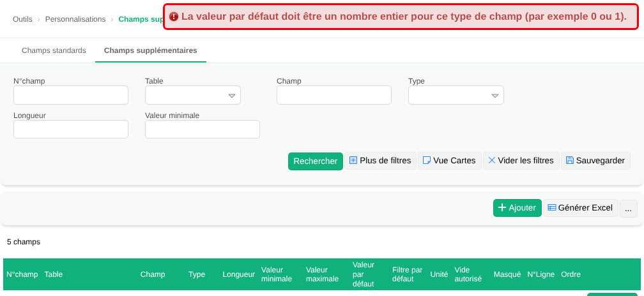Screen dimensions: 644x296
Task: Click the floppy disk icon on Sauvegarder
Action: pos(570,160)
